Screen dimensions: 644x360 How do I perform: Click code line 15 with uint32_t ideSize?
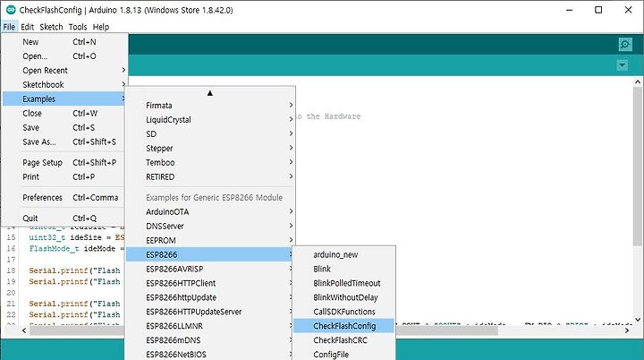(76, 237)
